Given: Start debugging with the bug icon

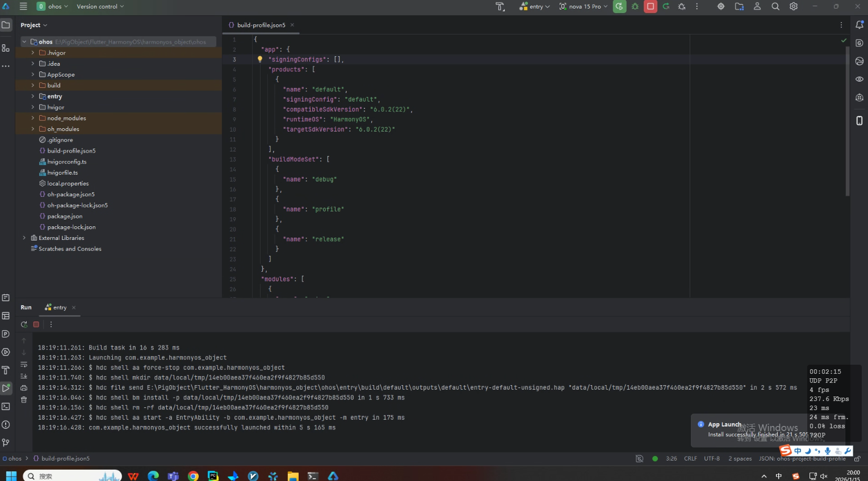Looking at the screenshot, I should pyautogui.click(x=635, y=6).
